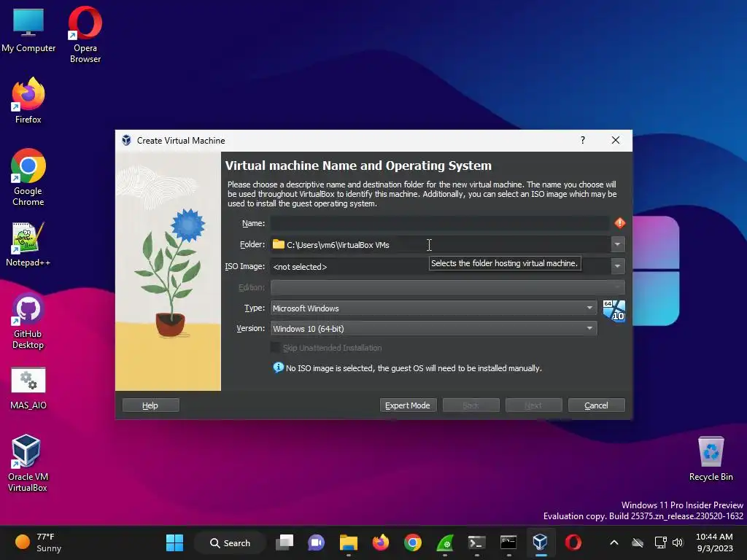Click the greyed-out Back button

click(x=471, y=405)
